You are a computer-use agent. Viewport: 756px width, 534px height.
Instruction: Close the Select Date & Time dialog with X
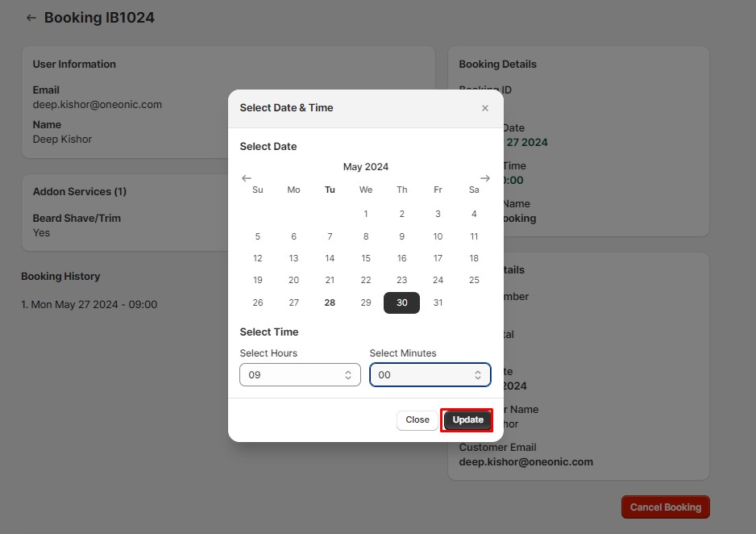tap(484, 108)
